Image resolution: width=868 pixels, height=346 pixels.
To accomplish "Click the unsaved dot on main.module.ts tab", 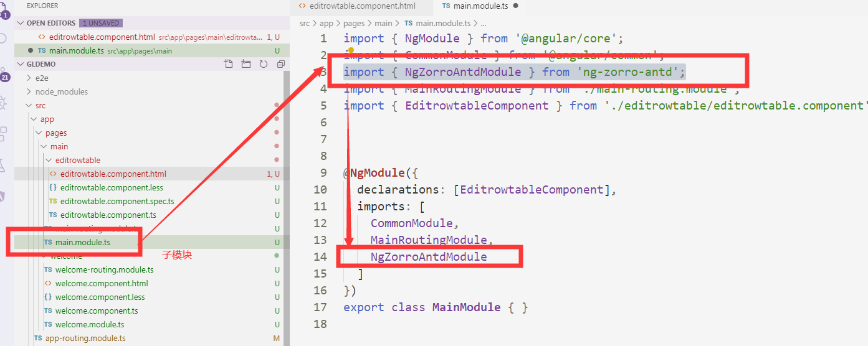I will [x=515, y=6].
